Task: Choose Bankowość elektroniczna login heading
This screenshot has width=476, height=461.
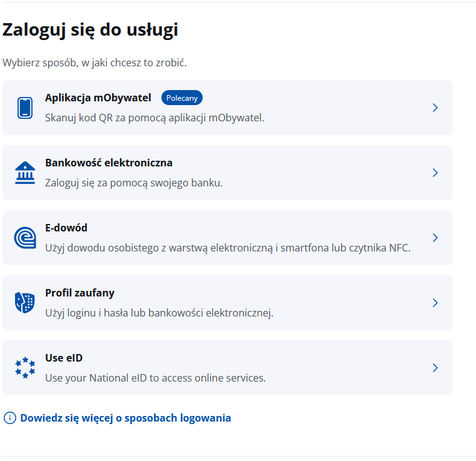Action: click(109, 163)
